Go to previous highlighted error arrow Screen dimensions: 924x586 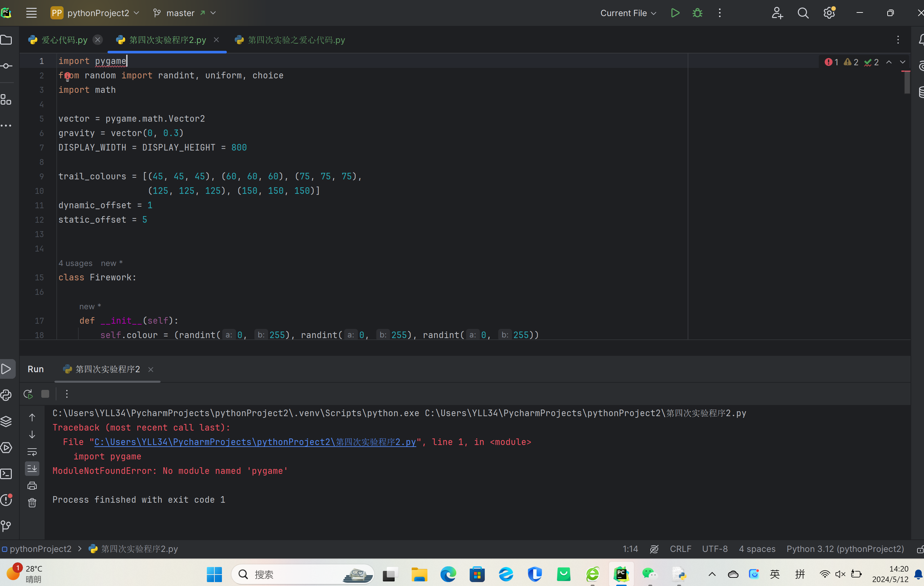[889, 62]
